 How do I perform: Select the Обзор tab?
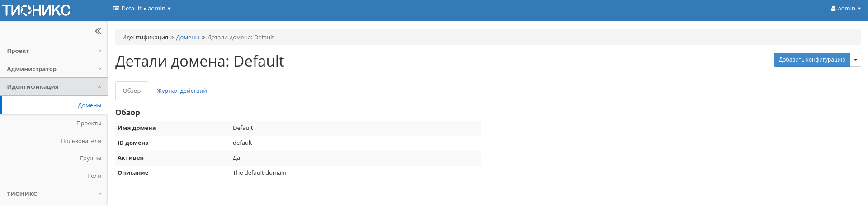[132, 91]
